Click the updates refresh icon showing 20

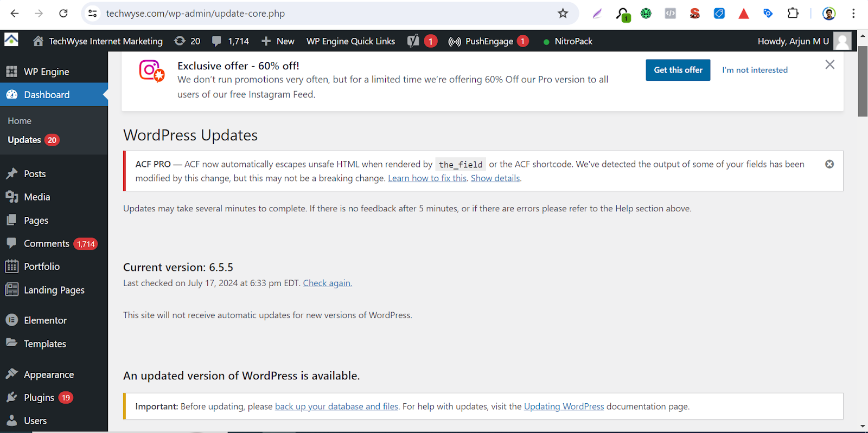click(x=180, y=41)
